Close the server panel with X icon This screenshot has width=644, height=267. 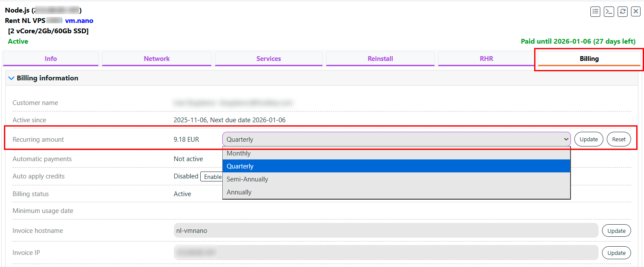[x=635, y=12]
